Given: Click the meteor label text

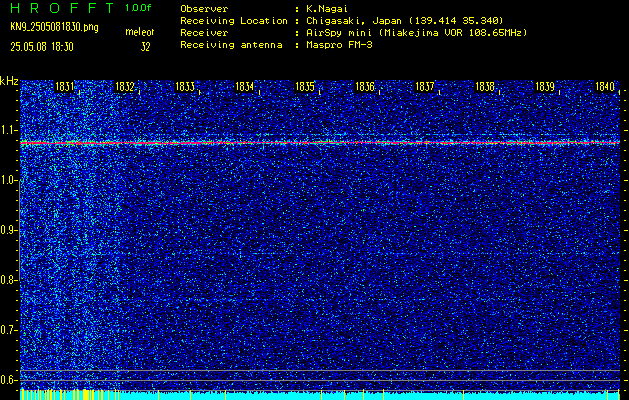Looking at the screenshot, I should 140,32.
